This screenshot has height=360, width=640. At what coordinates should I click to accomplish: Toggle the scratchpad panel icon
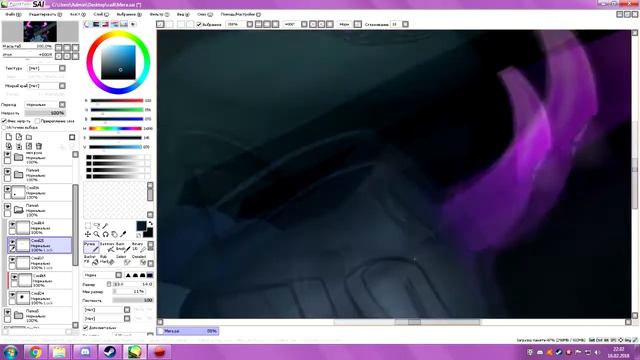[133, 24]
